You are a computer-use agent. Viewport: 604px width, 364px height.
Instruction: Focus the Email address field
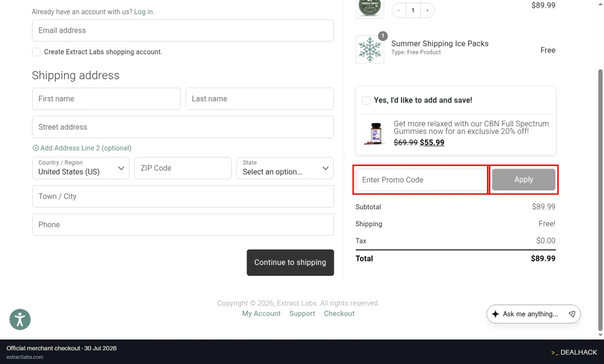(183, 30)
